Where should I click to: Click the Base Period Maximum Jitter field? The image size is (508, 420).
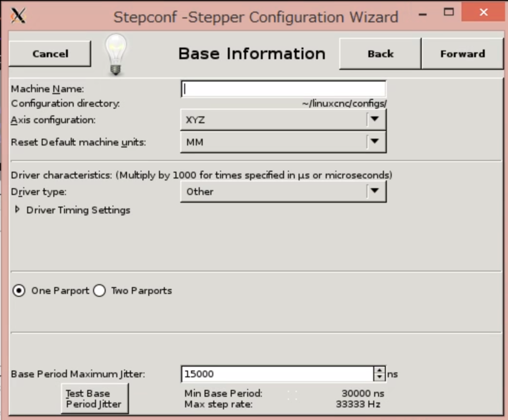pyautogui.click(x=277, y=374)
